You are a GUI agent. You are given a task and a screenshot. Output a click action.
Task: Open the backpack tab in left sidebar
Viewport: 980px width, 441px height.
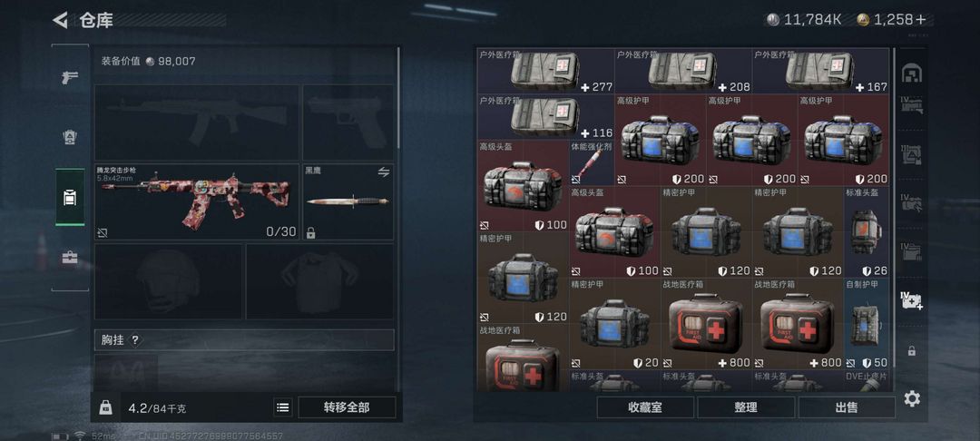point(69,198)
